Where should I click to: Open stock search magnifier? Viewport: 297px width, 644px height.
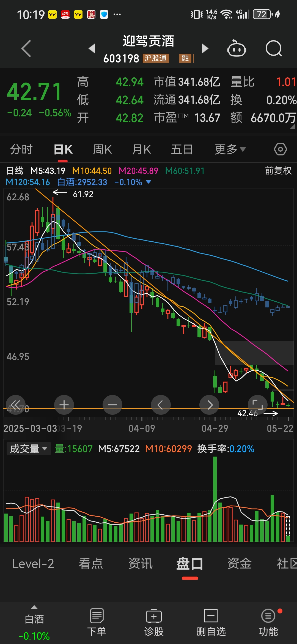click(x=274, y=48)
